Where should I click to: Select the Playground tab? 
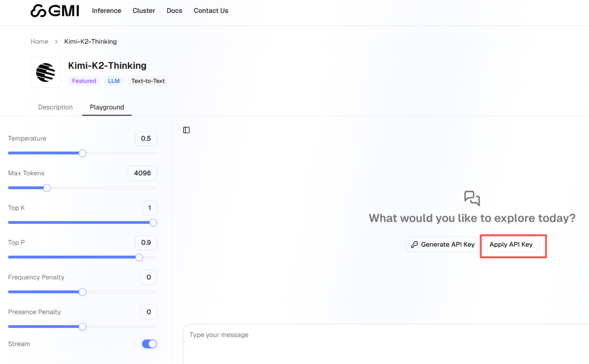click(x=107, y=107)
